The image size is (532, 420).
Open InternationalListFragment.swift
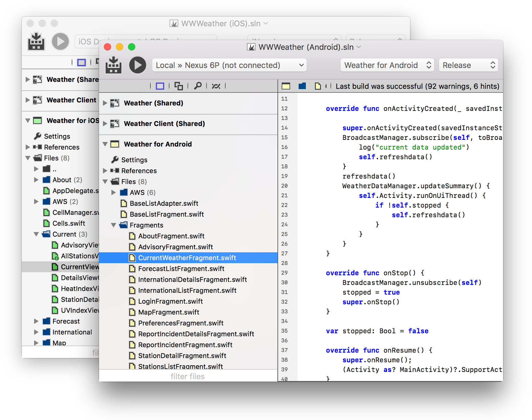pyautogui.click(x=187, y=290)
